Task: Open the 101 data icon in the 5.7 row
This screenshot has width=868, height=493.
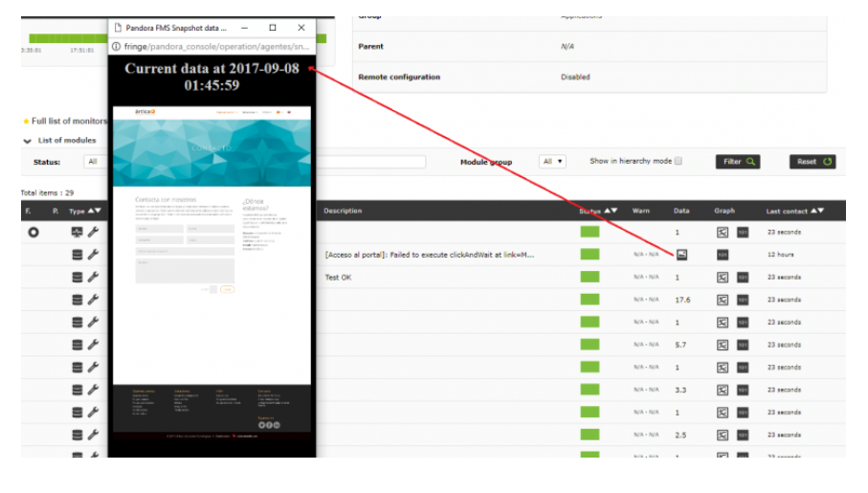Action: pyautogui.click(x=743, y=345)
